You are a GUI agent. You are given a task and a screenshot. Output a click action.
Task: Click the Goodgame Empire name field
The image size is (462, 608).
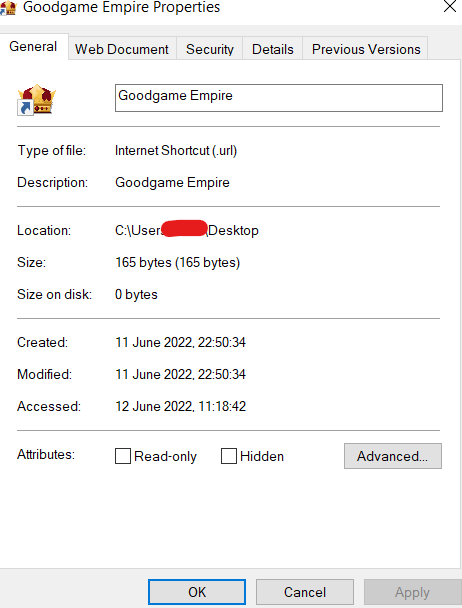pyautogui.click(x=279, y=98)
